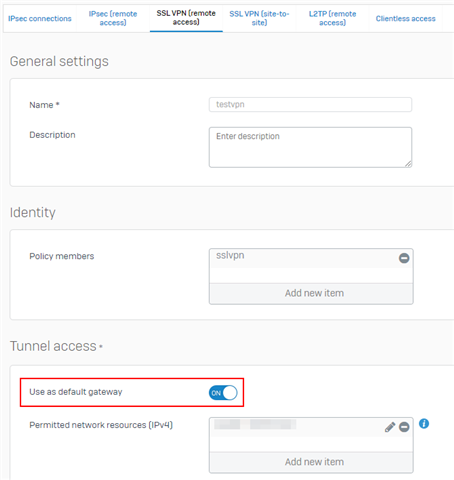Grab the description box resize handle
The height and width of the screenshot is (480, 454).
(x=408, y=164)
